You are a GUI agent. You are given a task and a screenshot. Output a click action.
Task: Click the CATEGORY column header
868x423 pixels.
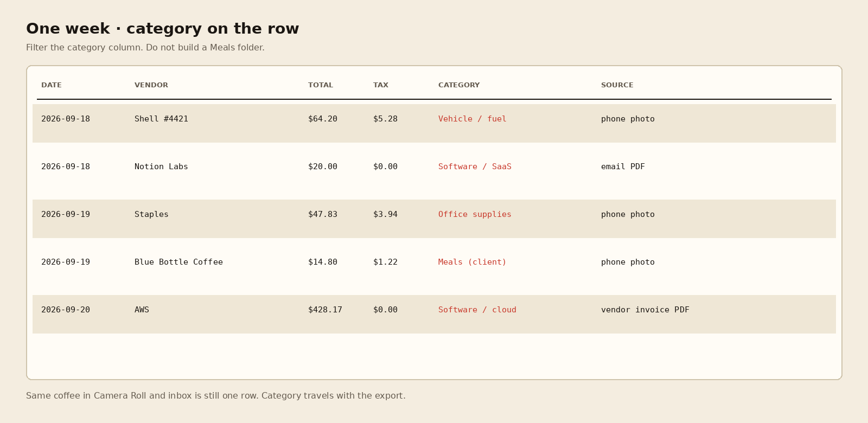tap(459, 85)
